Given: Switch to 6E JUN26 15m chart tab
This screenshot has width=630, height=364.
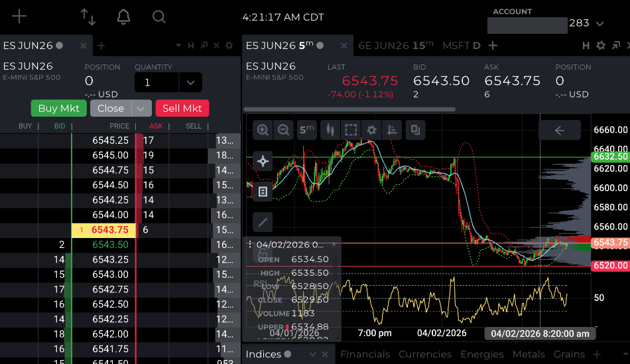Looking at the screenshot, I should point(396,45).
